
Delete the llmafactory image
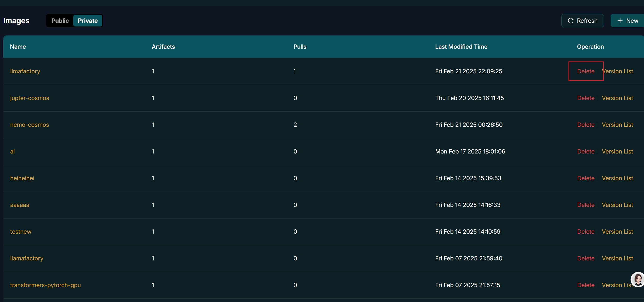tap(586, 71)
